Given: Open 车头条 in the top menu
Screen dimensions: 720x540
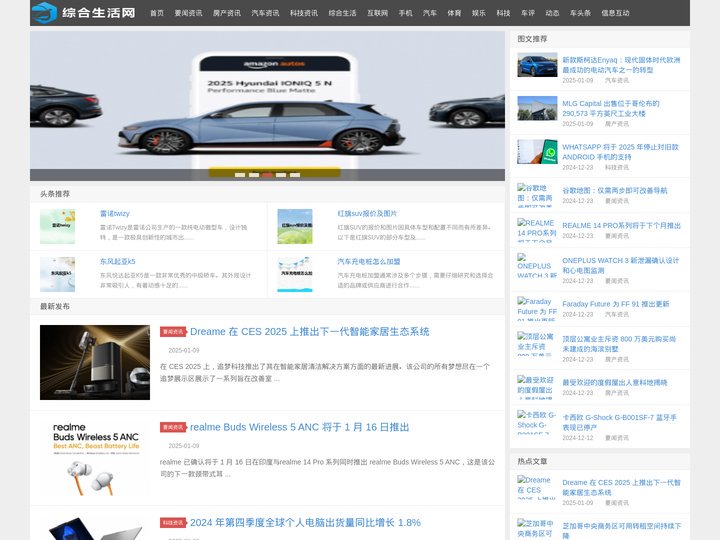Looking at the screenshot, I should (580, 13).
